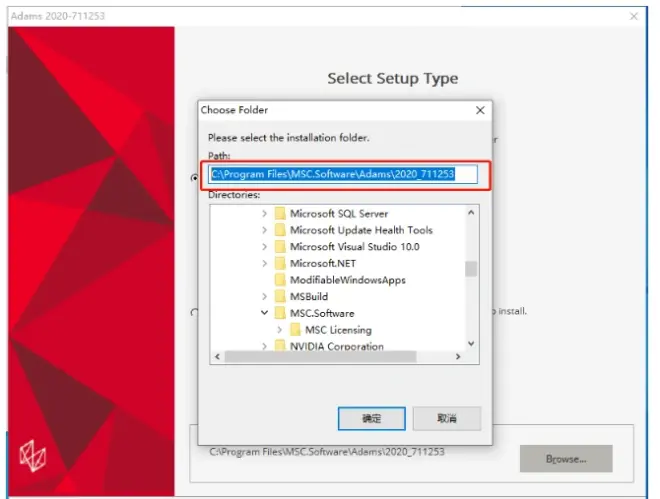Close the Choose Folder dialog
660x499 pixels.
pos(480,110)
